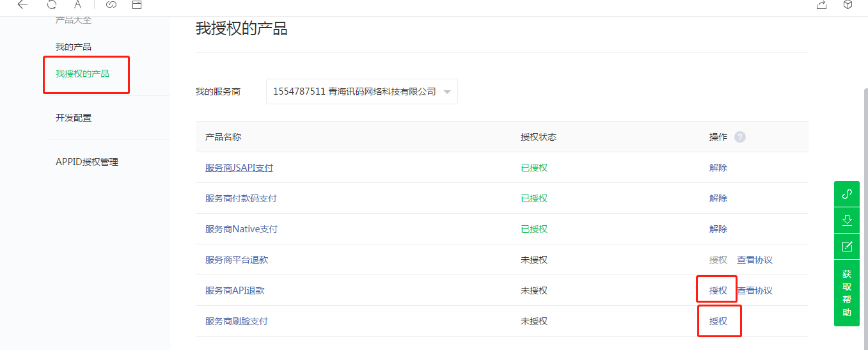The image size is (868, 350).
Task: Open 服务商API退款 product
Action: point(235,290)
